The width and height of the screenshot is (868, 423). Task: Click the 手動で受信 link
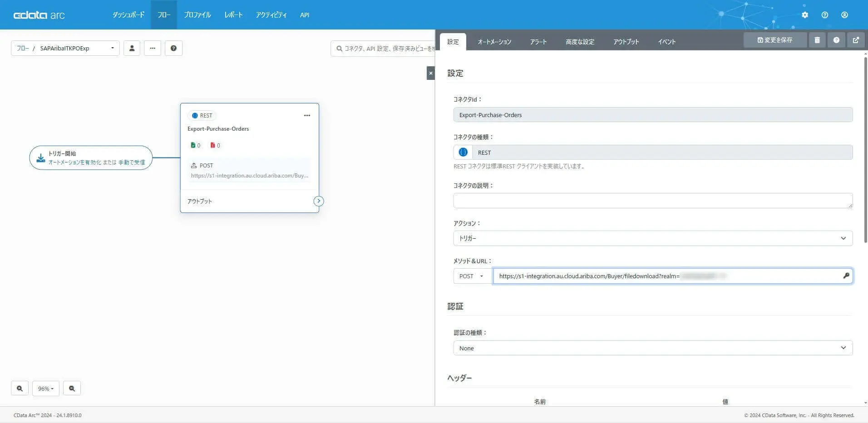point(132,162)
